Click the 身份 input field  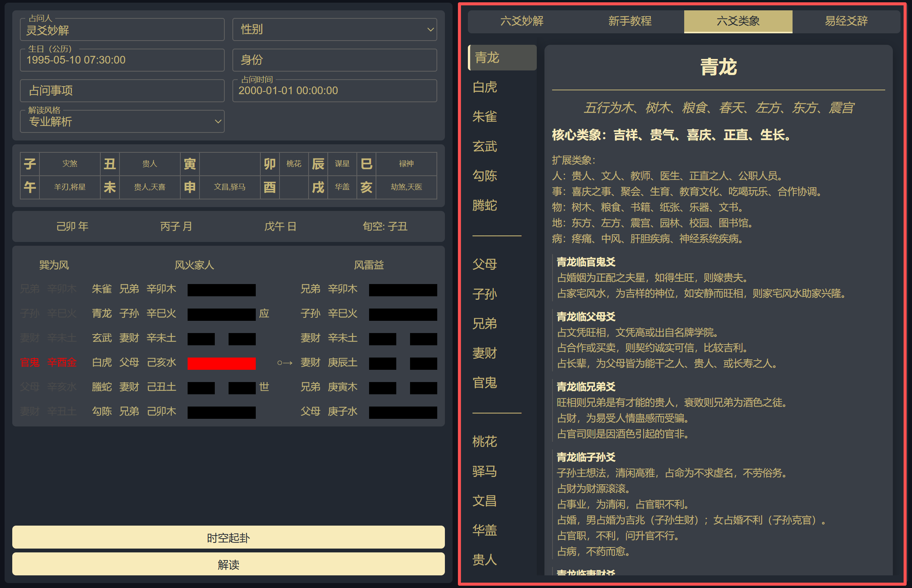click(334, 60)
